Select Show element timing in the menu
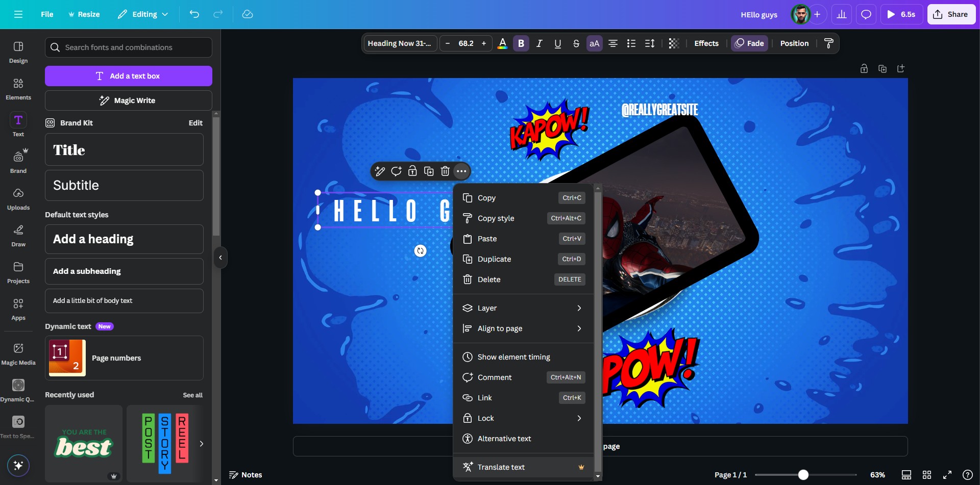The image size is (980, 485). coord(523,357)
